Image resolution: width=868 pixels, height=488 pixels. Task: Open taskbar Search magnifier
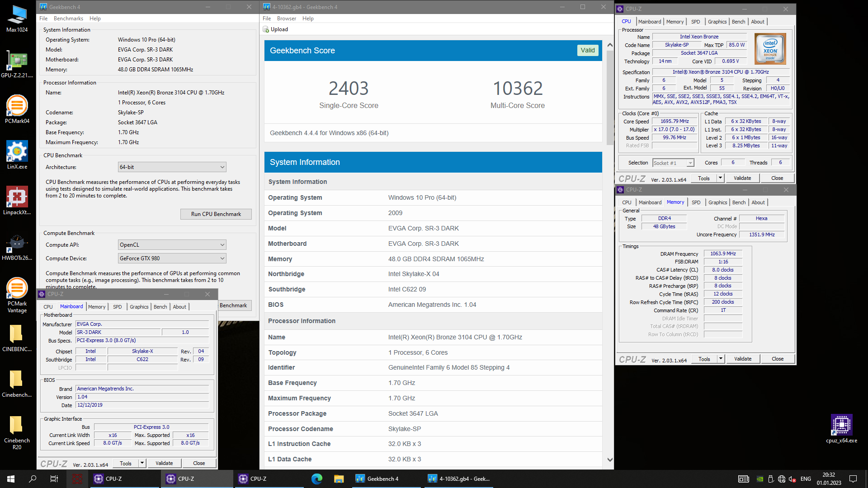(33, 479)
